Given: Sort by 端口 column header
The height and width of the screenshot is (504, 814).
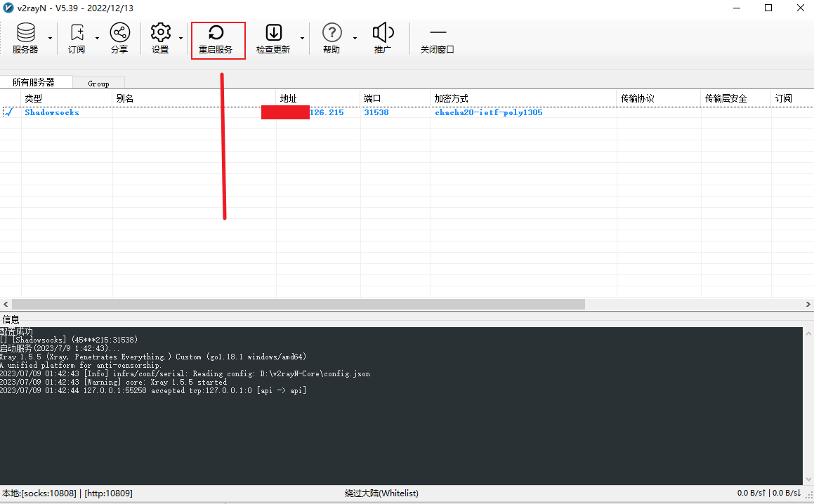Looking at the screenshot, I should (395, 98).
